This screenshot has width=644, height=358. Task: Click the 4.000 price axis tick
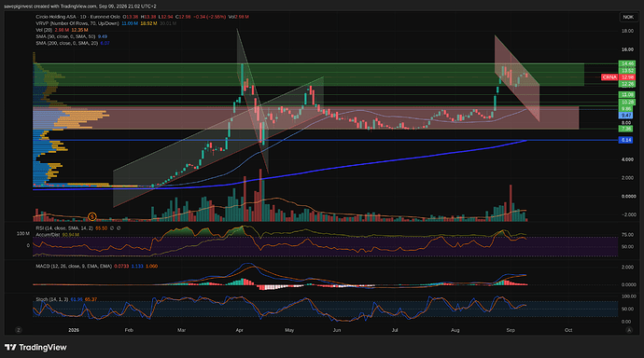[627, 159]
